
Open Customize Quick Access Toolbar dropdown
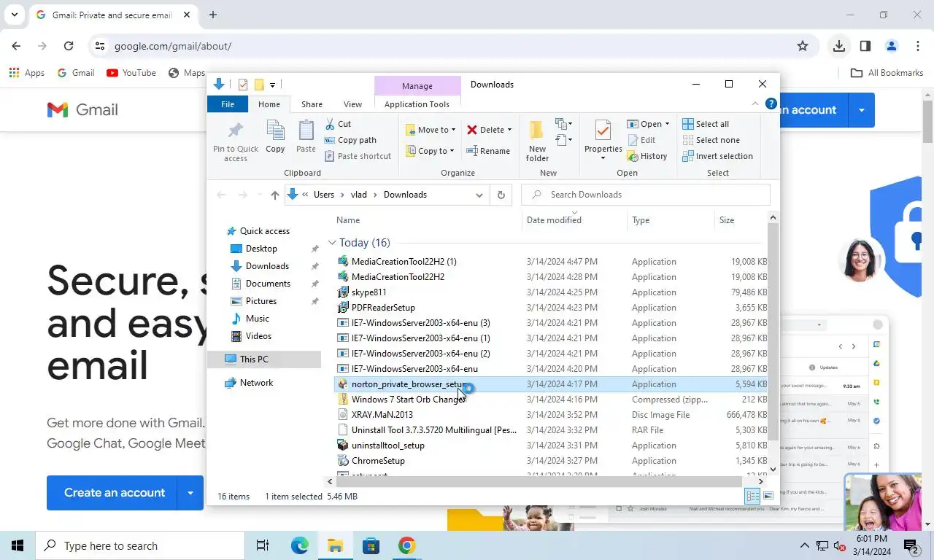point(272,85)
